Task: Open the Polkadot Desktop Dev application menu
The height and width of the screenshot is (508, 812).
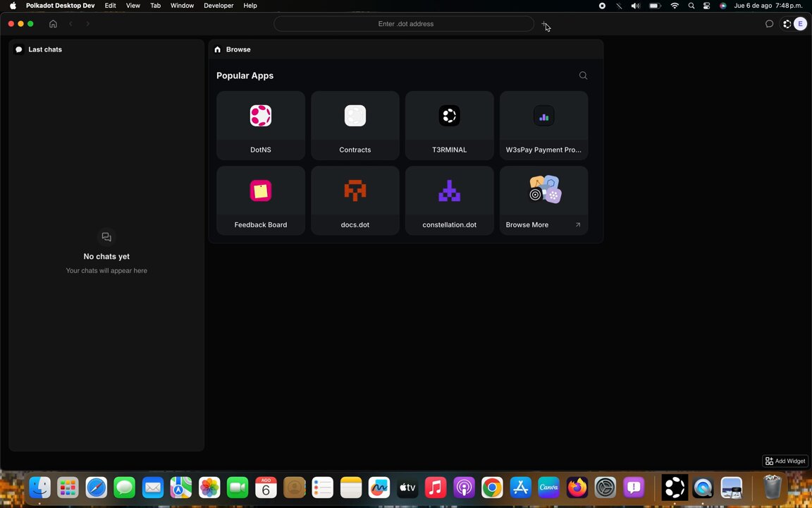Action: click(61, 6)
